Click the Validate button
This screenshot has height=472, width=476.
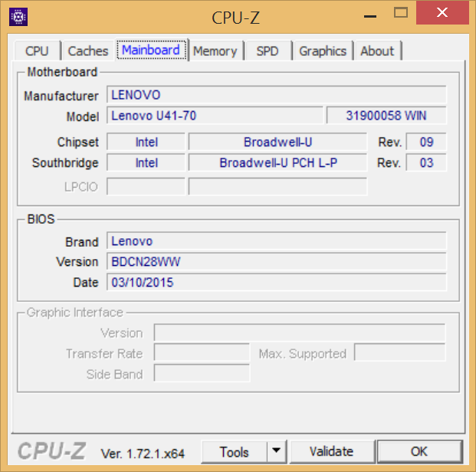point(332,452)
